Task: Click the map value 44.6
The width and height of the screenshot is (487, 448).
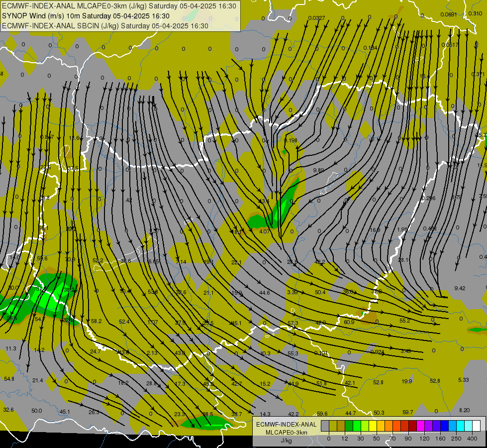Action: [x=264, y=293]
